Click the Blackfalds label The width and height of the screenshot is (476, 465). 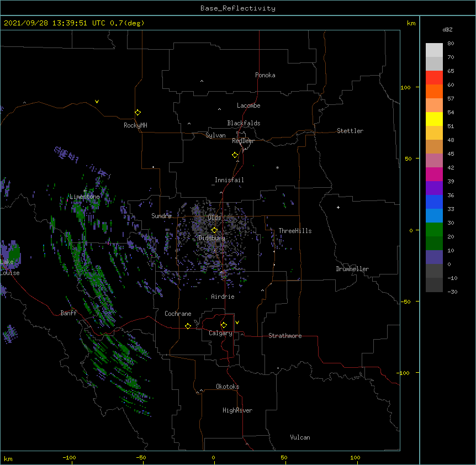pos(244,123)
